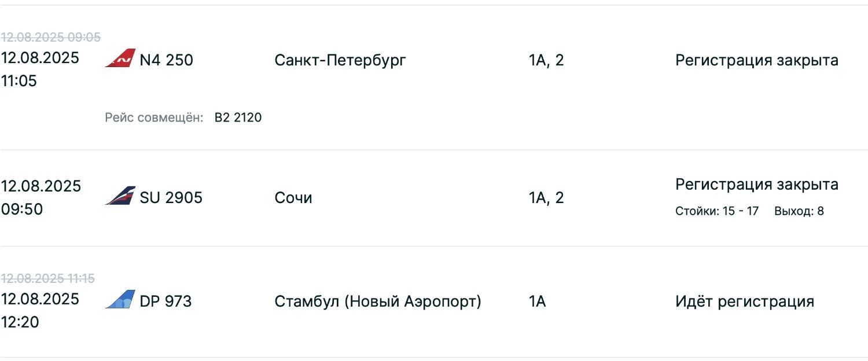
Task: Click the updated 12:20 departure time
Action: point(20,322)
